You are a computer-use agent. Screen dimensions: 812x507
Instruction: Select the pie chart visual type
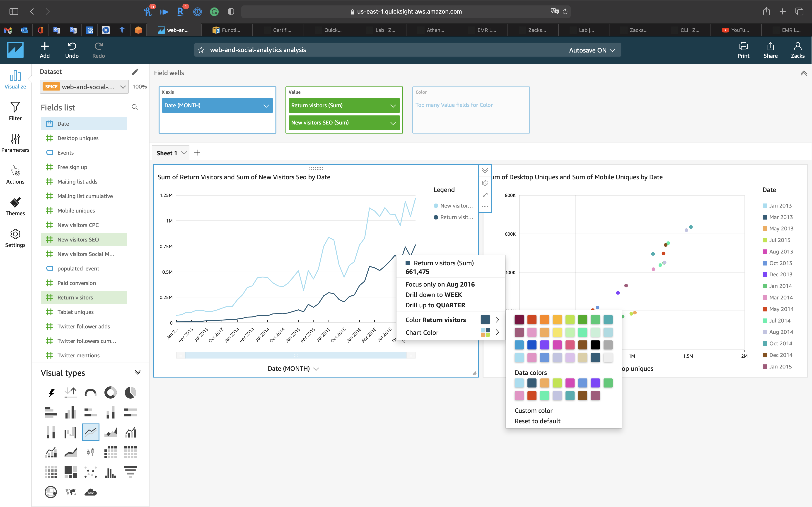pyautogui.click(x=130, y=392)
